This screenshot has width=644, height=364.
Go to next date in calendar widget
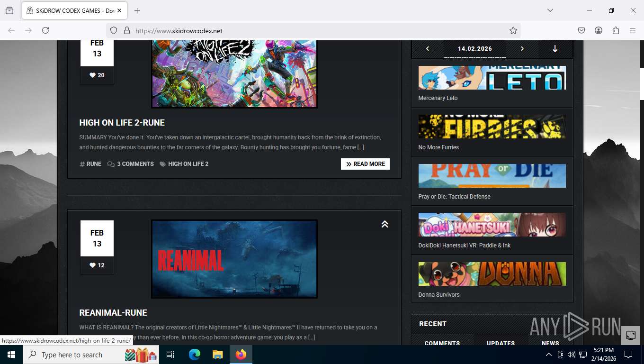[522, 49]
